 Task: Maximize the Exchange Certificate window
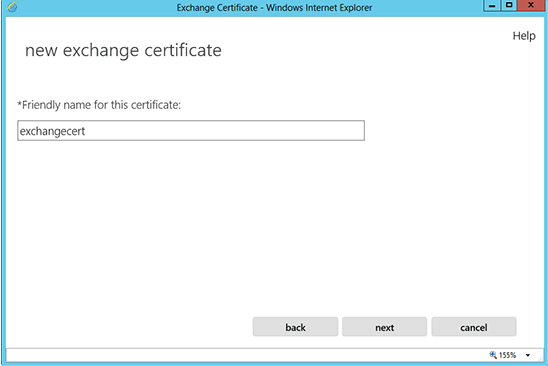tap(509, 6)
